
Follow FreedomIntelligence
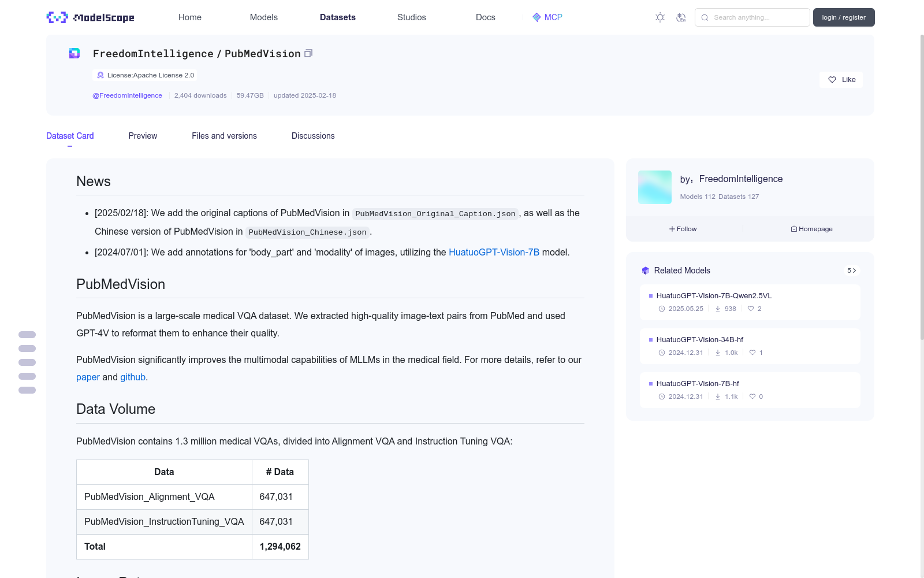click(683, 229)
